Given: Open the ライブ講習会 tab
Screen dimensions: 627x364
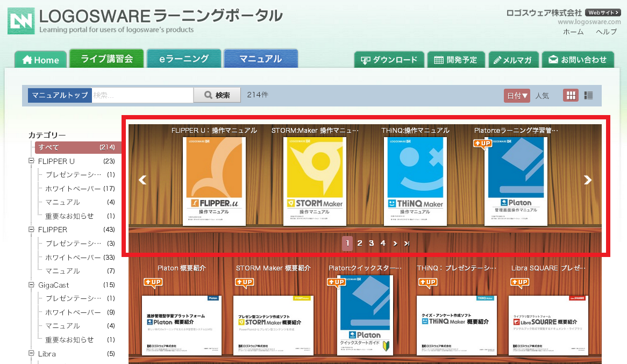Looking at the screenshot, I should (x=107, y=59).
